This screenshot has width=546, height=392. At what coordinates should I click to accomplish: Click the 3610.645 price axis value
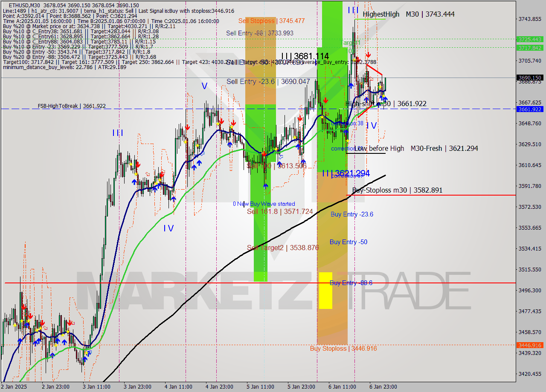(530, 165)
